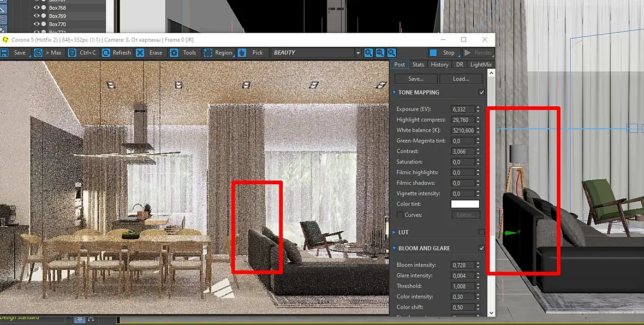Screen dimensions: 644x325
Task: Zoom out with the magnifier minus icon
Action: pos(380,52)
